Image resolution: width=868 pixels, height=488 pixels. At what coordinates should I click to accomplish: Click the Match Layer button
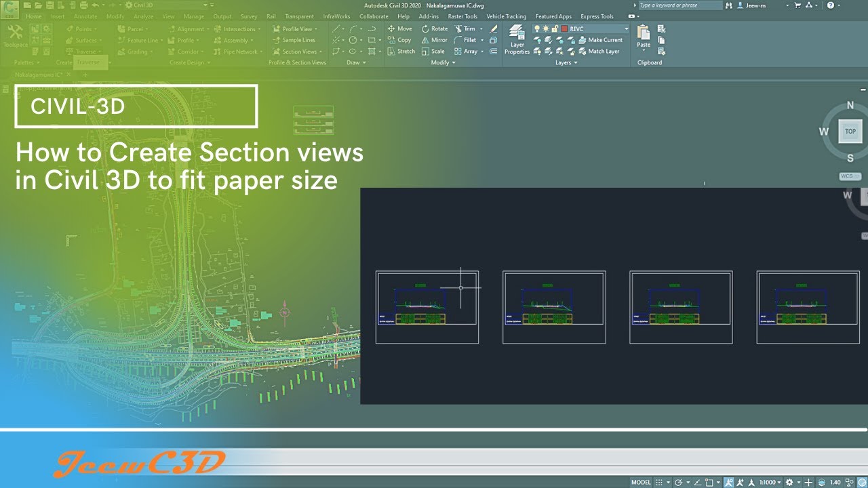click(x=598, y=52)
